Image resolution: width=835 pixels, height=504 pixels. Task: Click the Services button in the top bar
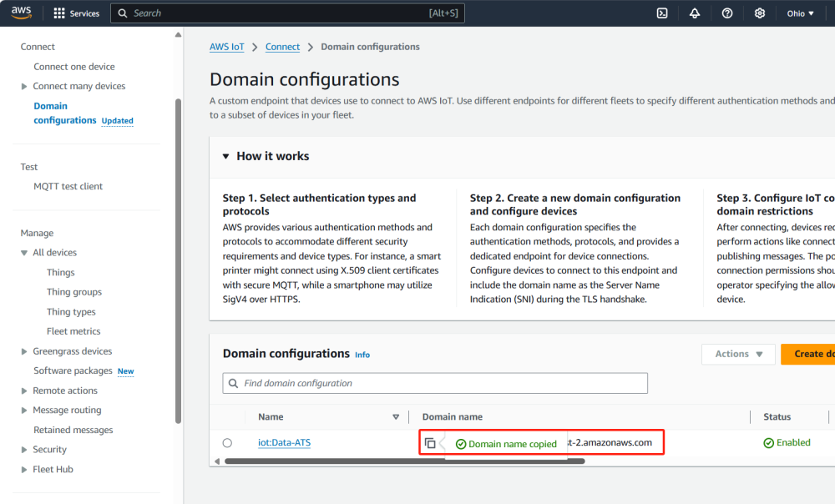point(77,13)
